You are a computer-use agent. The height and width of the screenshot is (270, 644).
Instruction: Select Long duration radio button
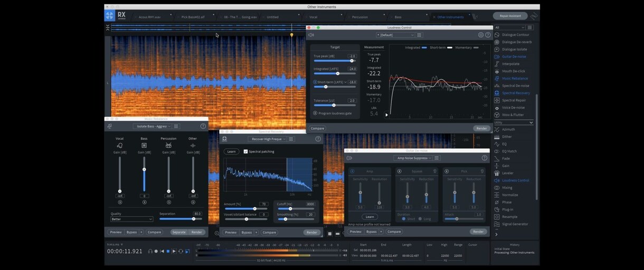point(421,219)
